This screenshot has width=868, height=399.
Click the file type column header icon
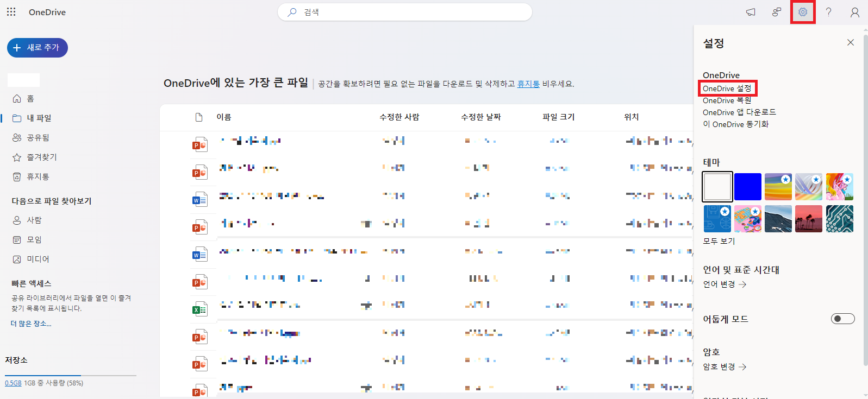coord(199,117)
